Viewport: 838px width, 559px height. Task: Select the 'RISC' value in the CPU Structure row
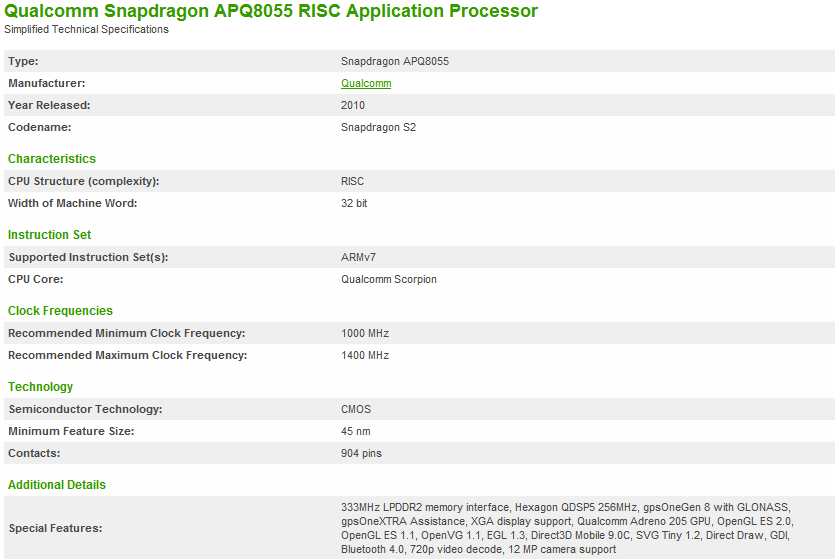pyautogui.click(x=352, y=181)
